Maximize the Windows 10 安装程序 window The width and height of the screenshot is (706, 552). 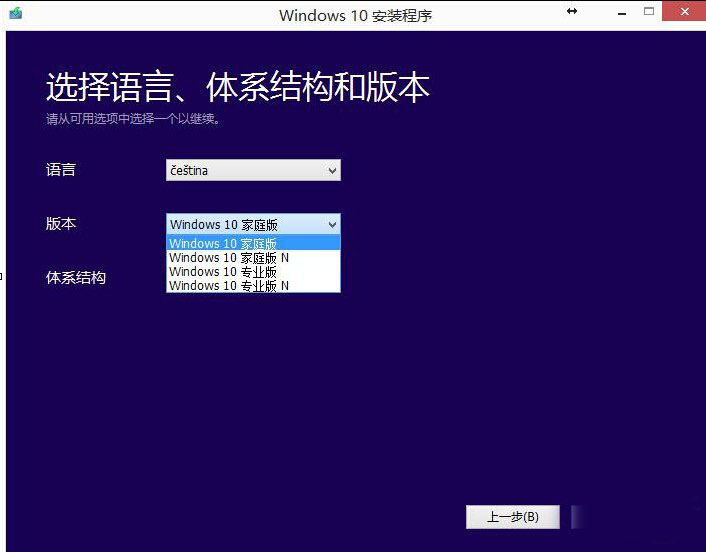pyautogui.click(x=649, y=11)
